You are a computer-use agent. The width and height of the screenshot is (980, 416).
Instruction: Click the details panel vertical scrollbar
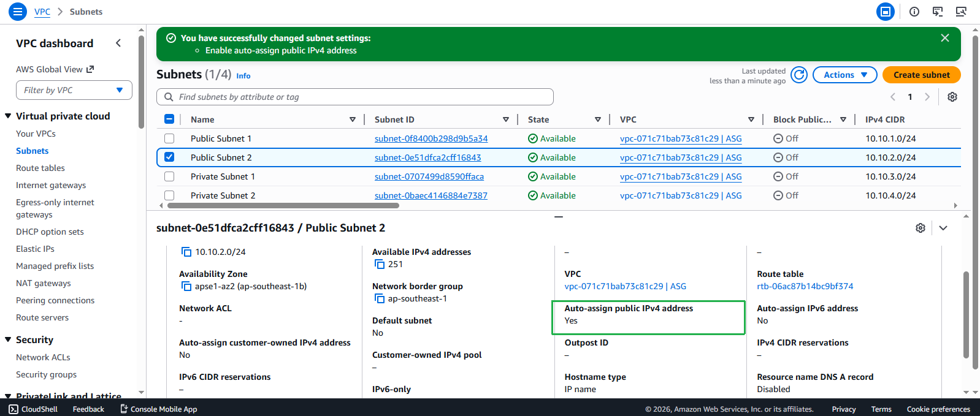tap(967, 314)
